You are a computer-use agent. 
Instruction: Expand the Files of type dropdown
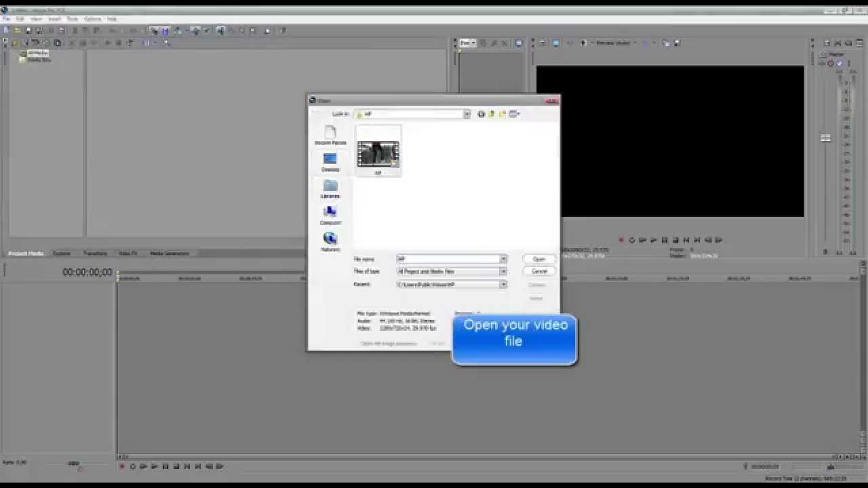[503, 271]
